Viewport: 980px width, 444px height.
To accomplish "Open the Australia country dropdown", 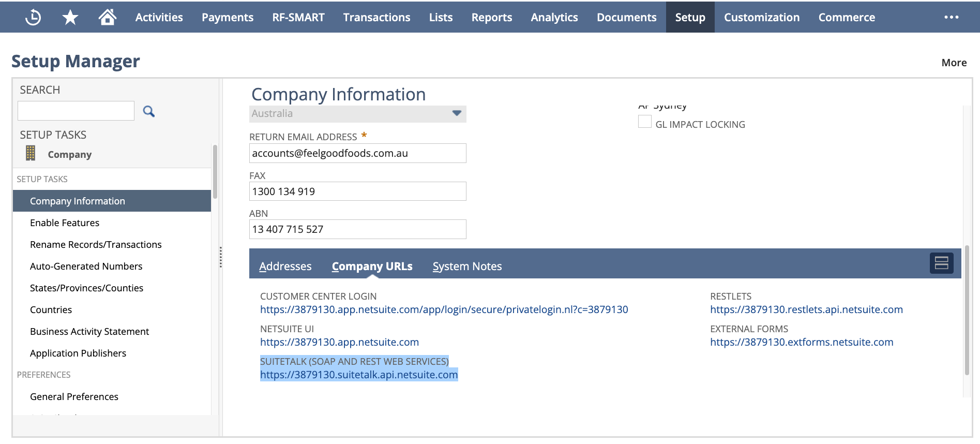I will coord(357,113).
